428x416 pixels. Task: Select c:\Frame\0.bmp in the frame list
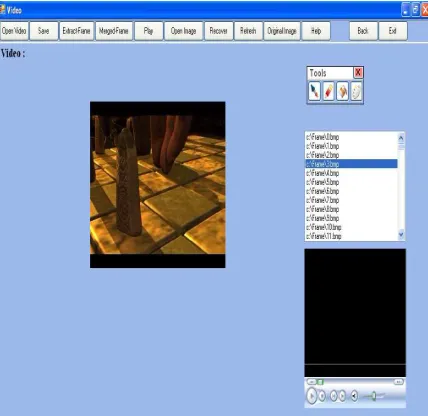[x=351, y=137]
